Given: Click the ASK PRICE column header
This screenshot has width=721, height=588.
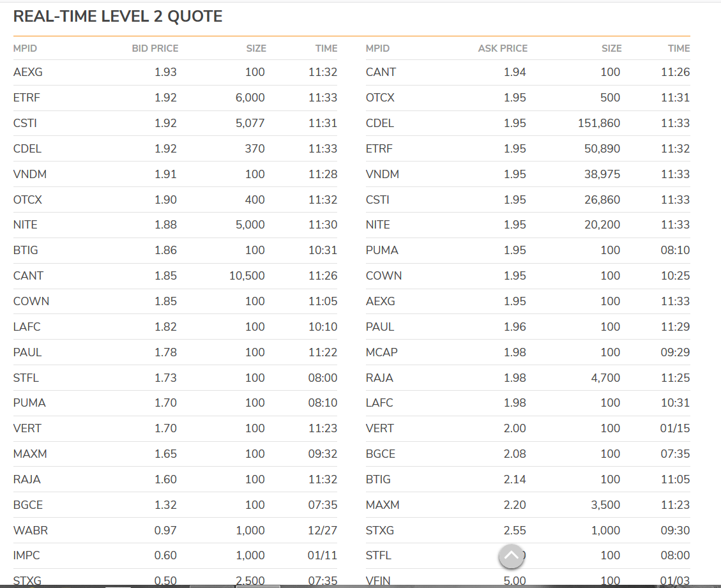Looking at the screenshot, I should (503, 49).
